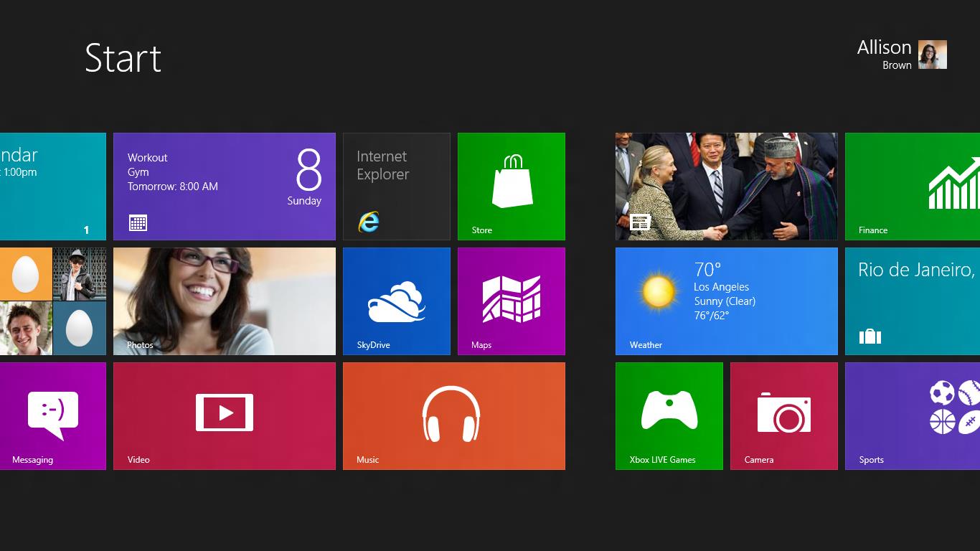The width and height of the screenshot is (980, 551).
Task: Click 'Sunny (Clear)' weather condition
Action: pos(725,301)
